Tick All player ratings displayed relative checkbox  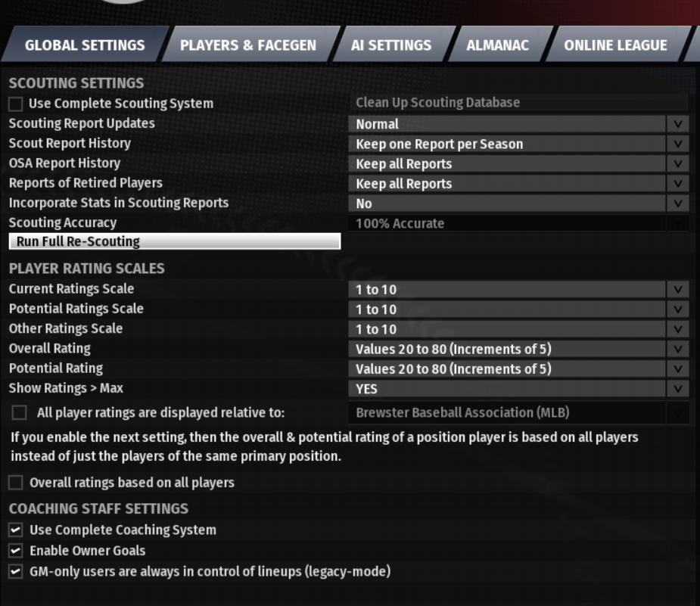(x=19, y=412)
